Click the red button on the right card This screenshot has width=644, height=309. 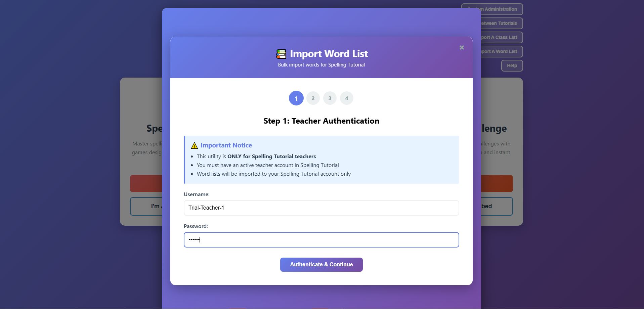(x=498, y=183)
